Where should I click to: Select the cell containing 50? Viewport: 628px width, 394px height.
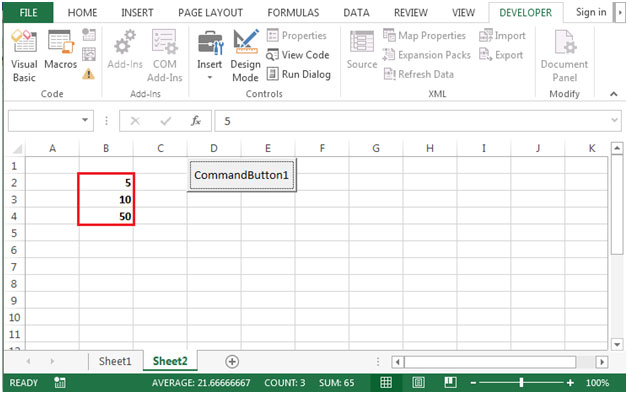106,216
